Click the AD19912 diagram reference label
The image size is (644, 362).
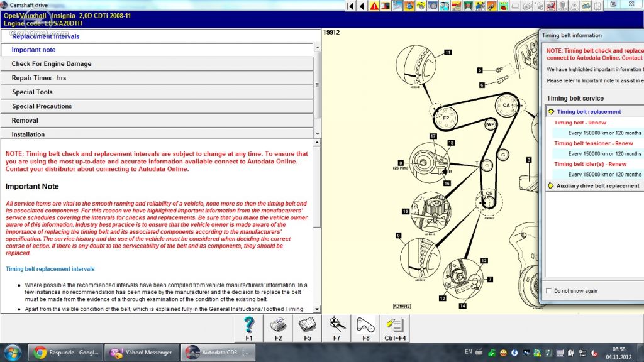click(x=402, y=306)
